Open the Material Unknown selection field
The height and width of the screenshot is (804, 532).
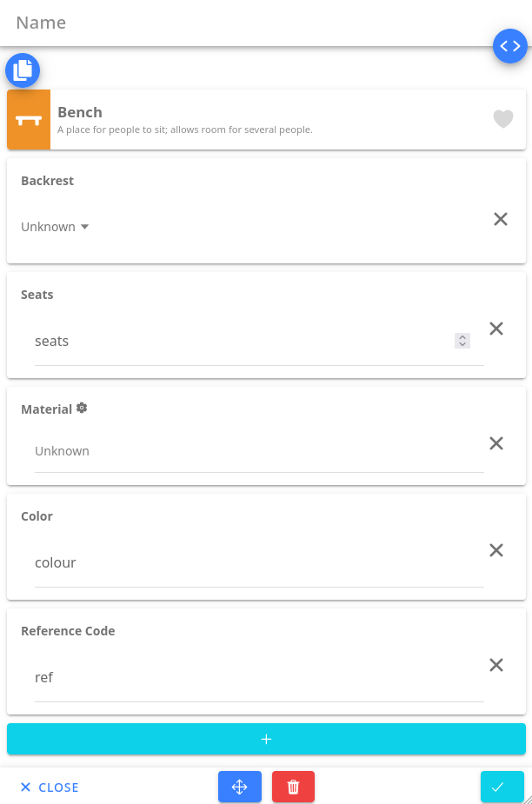click(x=252, y=451)
